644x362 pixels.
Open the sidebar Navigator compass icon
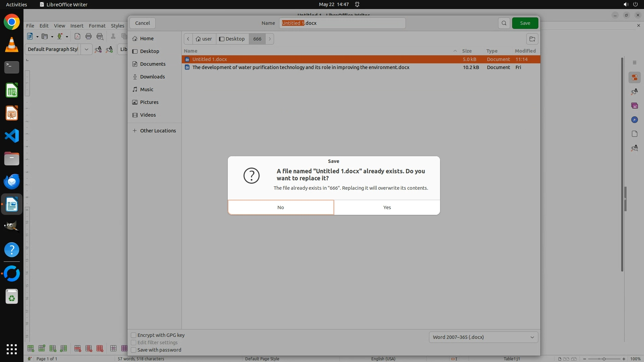click(x=634, y=120)
